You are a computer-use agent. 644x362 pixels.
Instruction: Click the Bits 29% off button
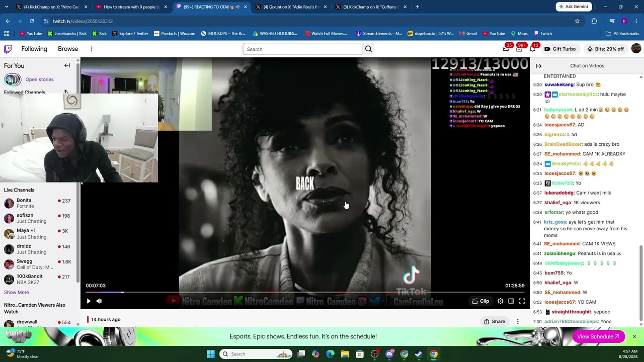click(605, 49)
